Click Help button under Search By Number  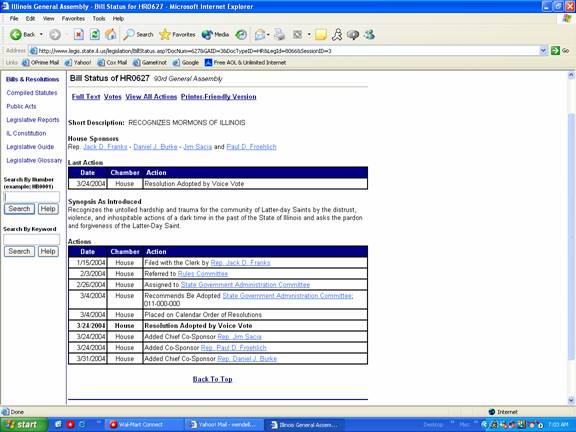48,209
